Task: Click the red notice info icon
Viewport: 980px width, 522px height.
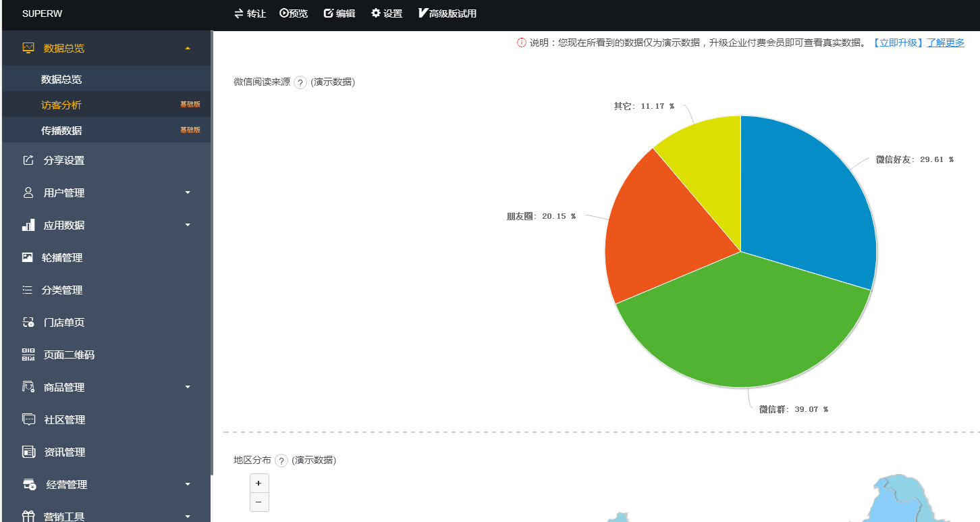Action: pos(522,43)
